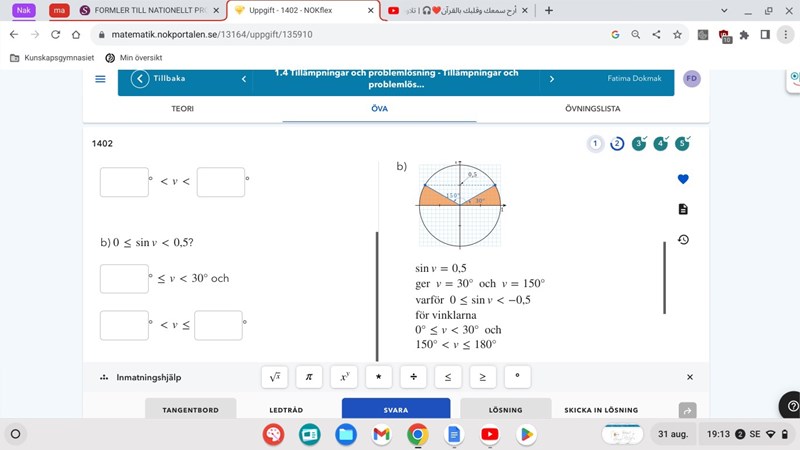Insert the degree symbol
The width and height of the screenshot is (800, 450).
tap(516, 377)
